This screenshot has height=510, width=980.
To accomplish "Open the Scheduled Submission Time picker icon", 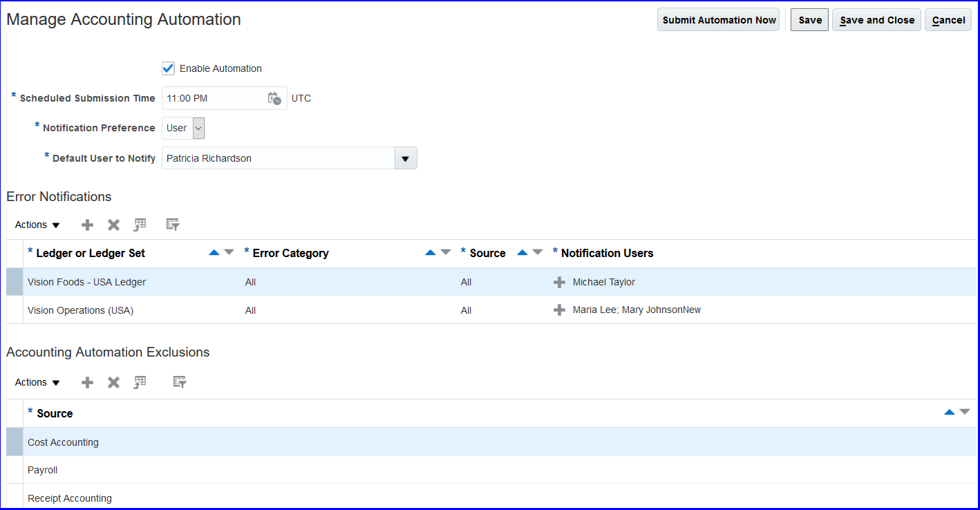I will pos(274,98).
